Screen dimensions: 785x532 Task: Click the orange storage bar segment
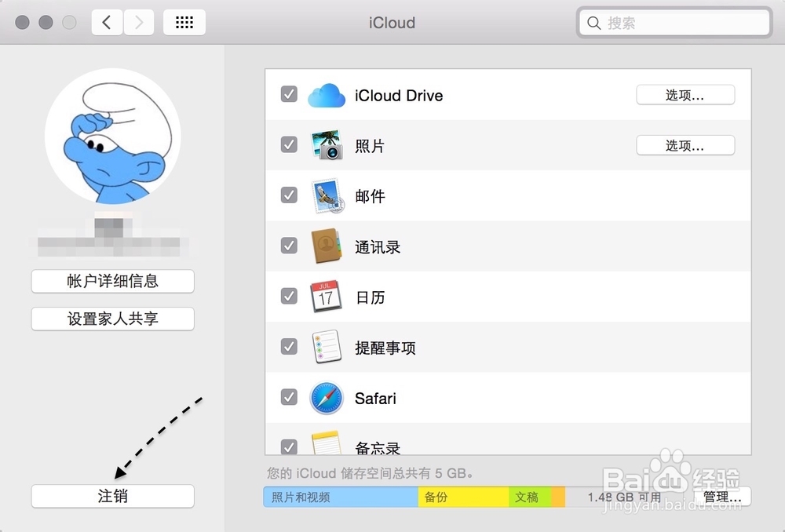(x=558, y=497)
